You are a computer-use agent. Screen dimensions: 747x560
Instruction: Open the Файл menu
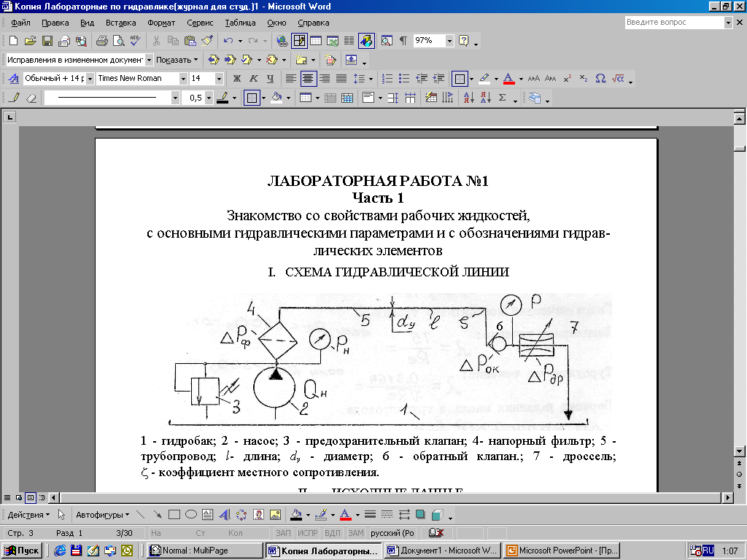click(20, 23)
